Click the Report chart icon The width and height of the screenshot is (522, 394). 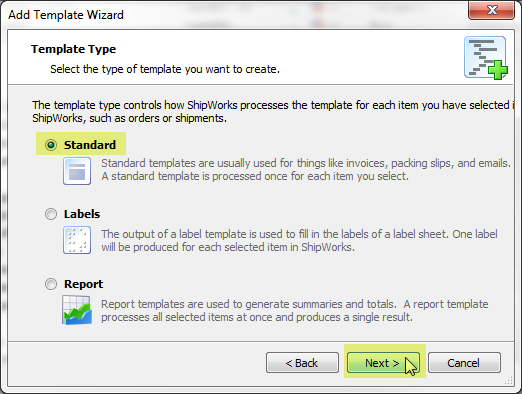(77, 310)
